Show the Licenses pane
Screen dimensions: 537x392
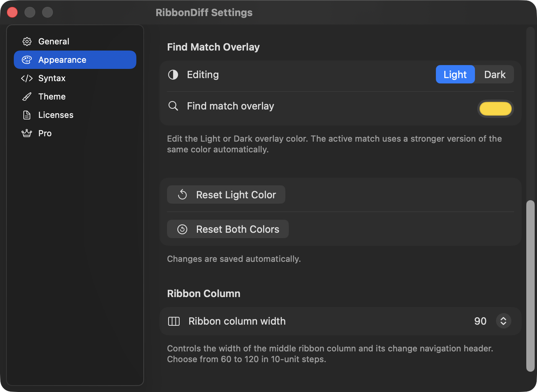75,115
